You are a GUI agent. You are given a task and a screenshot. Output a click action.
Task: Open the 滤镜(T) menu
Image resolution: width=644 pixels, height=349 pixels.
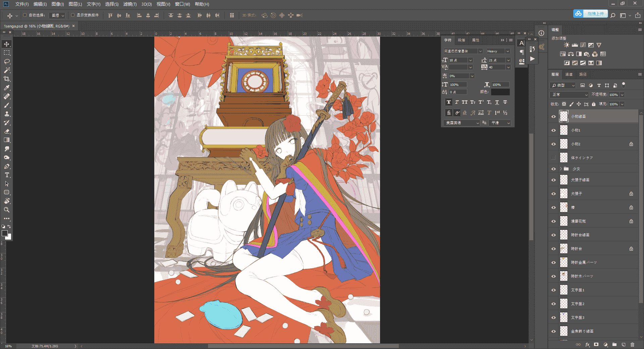(x=130, y=4)
